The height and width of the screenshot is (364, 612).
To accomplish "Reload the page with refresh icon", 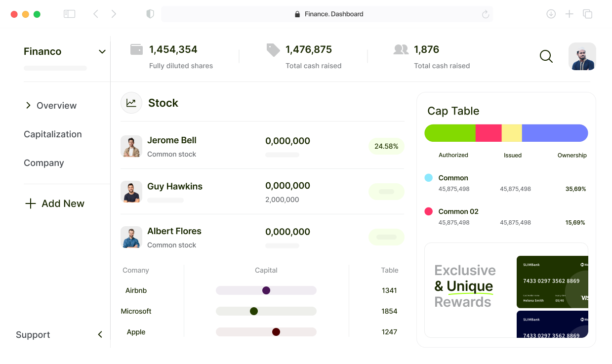I will [x=486, y=14].
